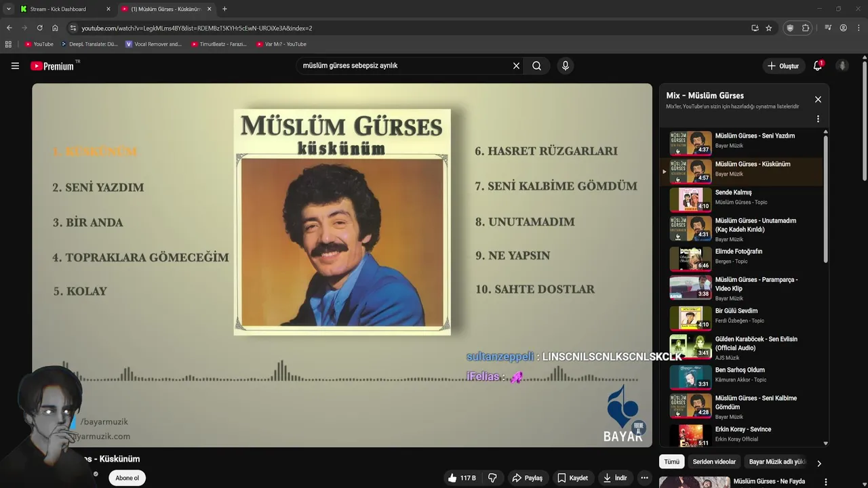The image size is (868, 488).
Task: Click the URL address bar
Action: coord(407,28)
